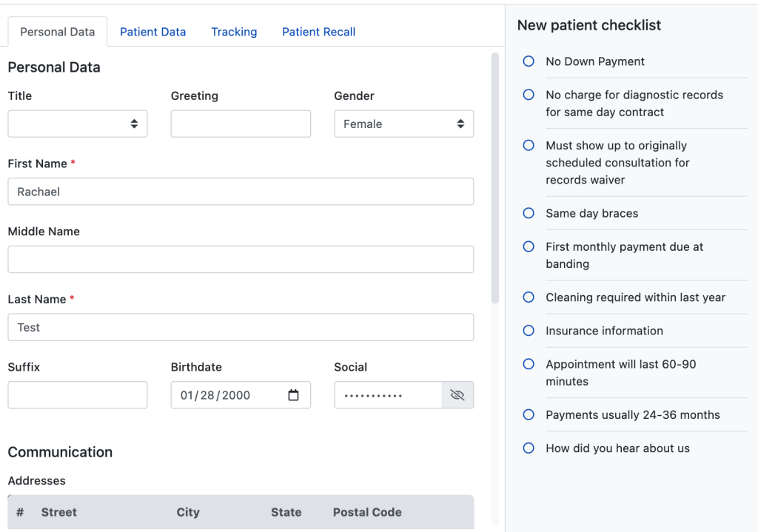Tick First monthly payment due at banding

(x=529, y=246)
